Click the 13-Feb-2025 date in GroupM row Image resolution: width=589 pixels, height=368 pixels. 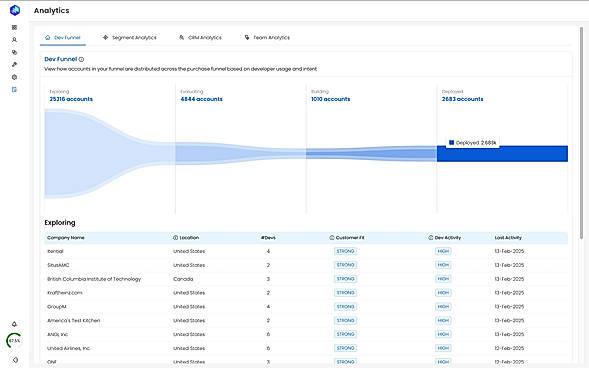coord(509,307)
